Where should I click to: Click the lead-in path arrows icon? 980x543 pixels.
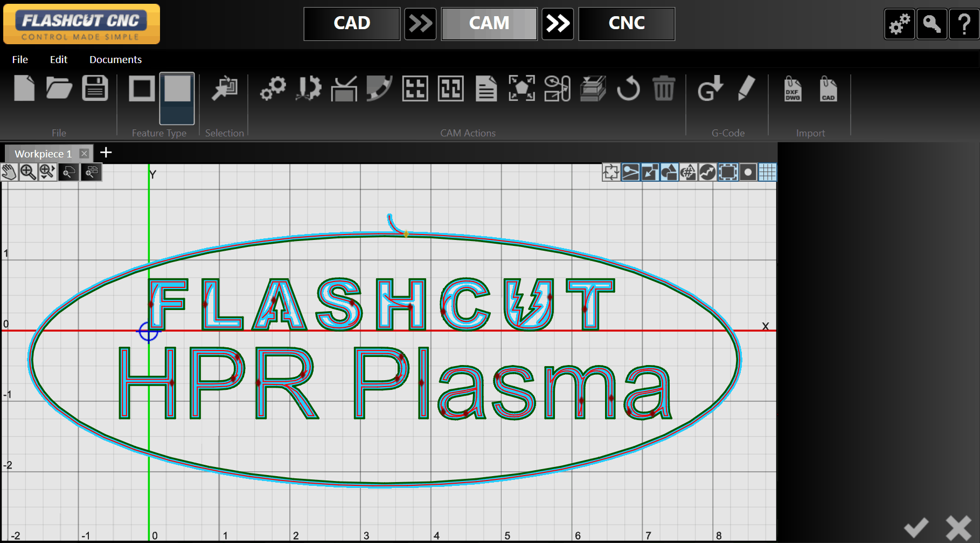309,88
